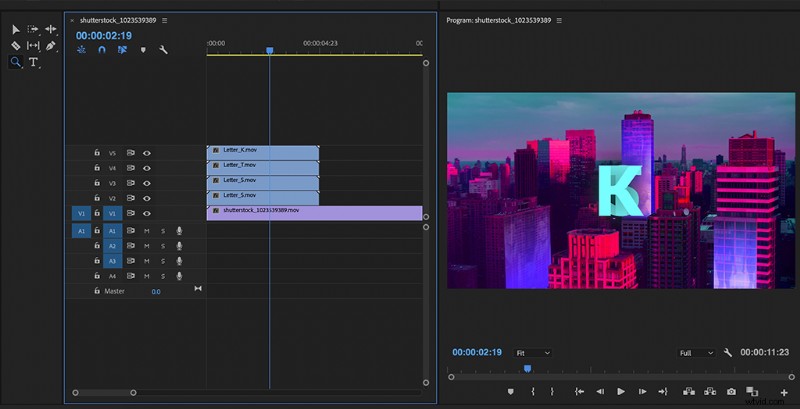
Task: Hide track V2 output eye
Action: [x=147, y=198]
